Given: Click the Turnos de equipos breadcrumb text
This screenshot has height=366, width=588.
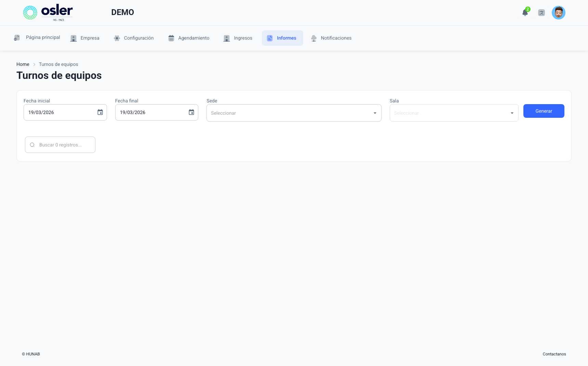Looking at the screenshot, I should (x=58, y=64).
